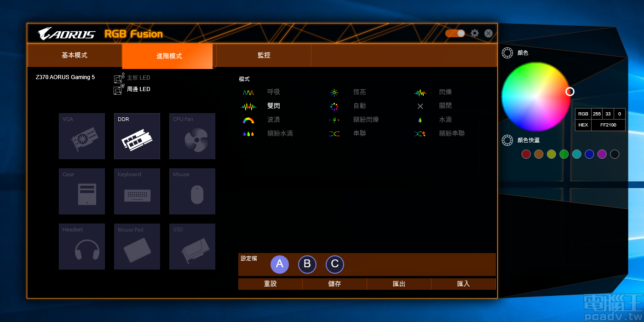Toggle the orange power switch

[x=455, y=34]
